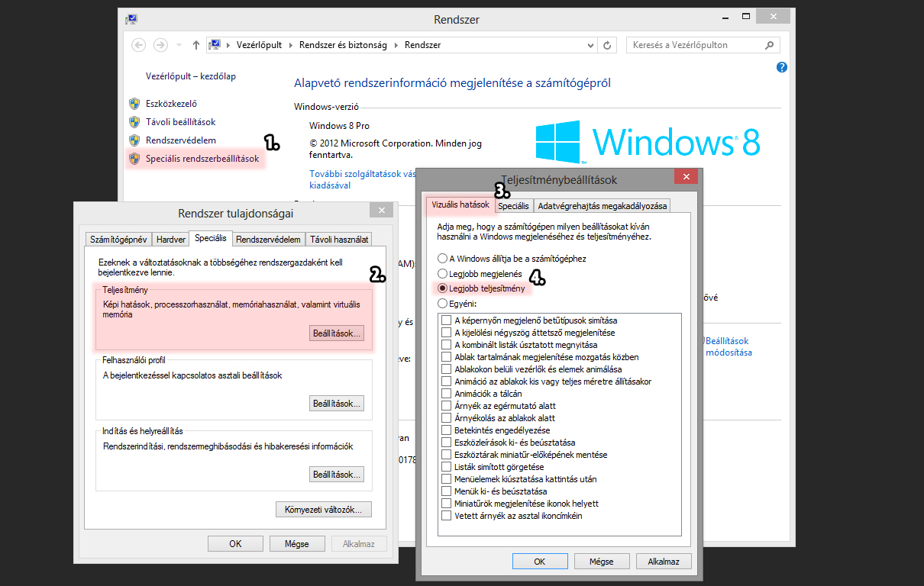Click the up one level arrow
The image size is (924, 586).
(x=195, y=45)
